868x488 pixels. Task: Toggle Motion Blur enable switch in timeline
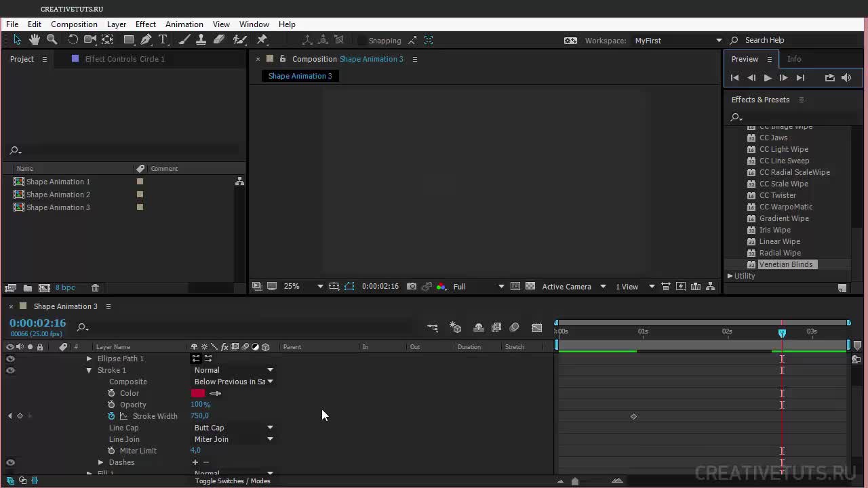point(514,328)
